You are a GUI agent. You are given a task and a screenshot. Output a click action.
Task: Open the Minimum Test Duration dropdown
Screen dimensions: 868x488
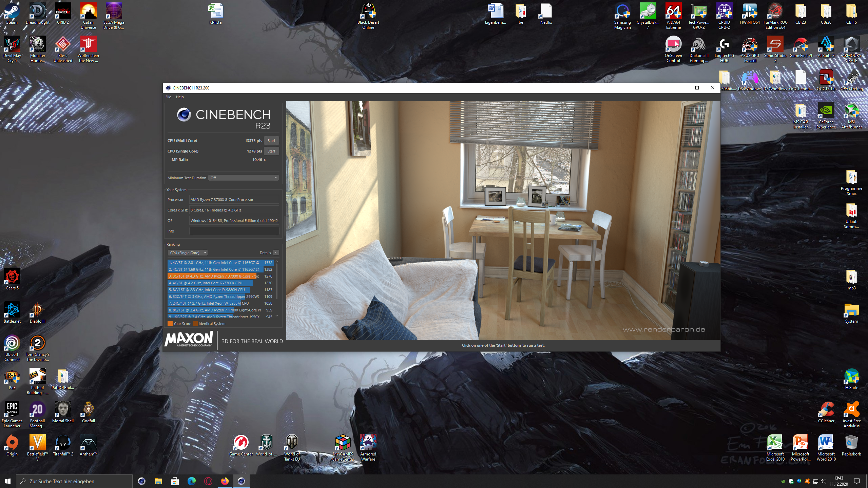(x=243, y=178)
